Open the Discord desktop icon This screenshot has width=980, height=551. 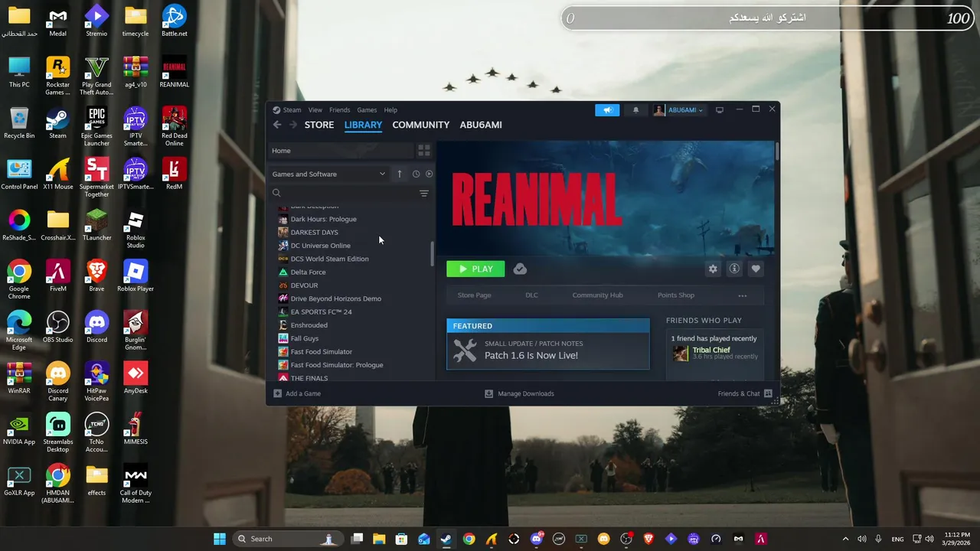click(96, 328)
